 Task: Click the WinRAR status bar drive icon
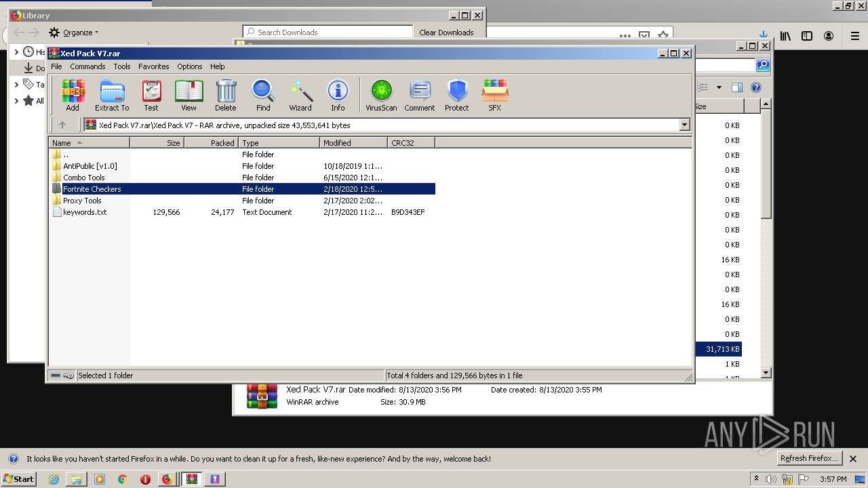click(56, 375)
